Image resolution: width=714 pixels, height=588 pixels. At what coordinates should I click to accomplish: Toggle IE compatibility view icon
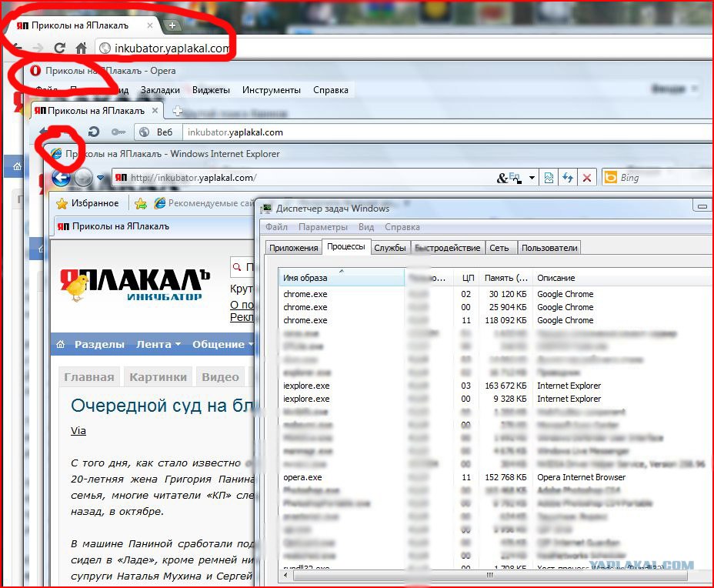pos(549,178)
